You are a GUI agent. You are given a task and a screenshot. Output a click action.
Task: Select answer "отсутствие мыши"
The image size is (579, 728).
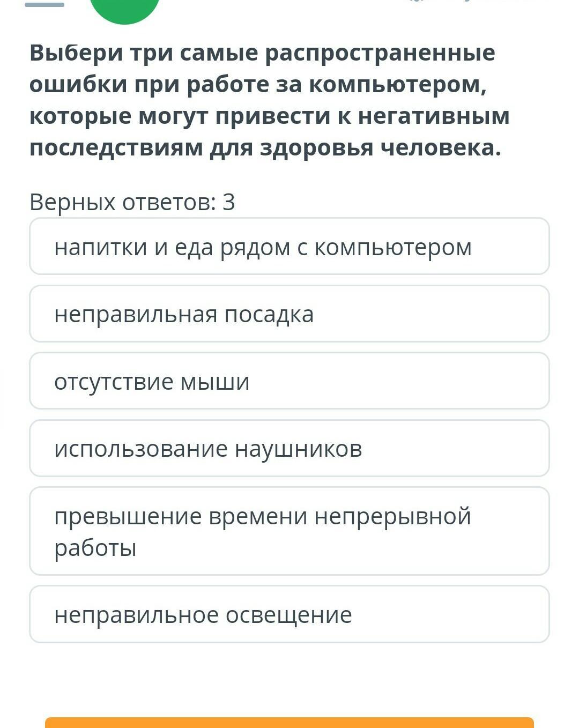click(289, 381)
